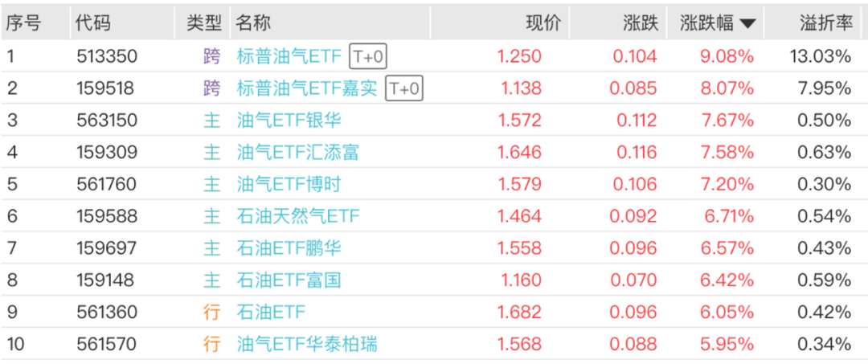The image size is (868, 364).
Task: Click the 主 type icon for 563150
Action: (x=211, y=121)
